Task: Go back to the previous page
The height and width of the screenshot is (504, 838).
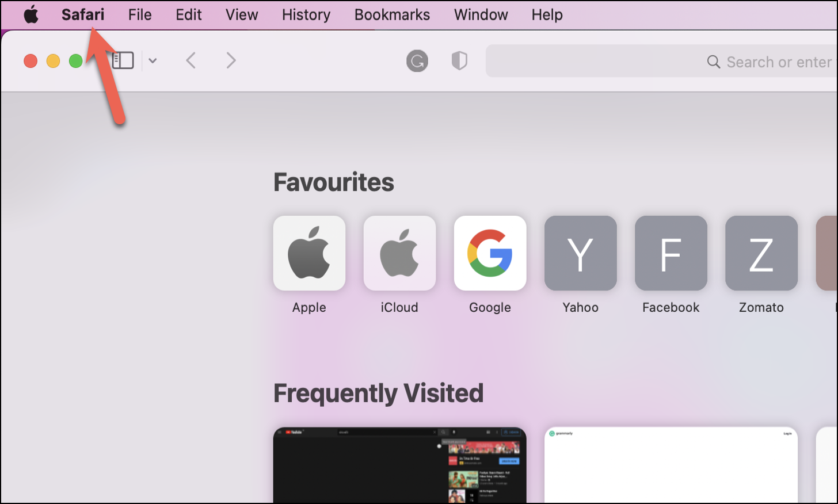Action: coord(191,60)
